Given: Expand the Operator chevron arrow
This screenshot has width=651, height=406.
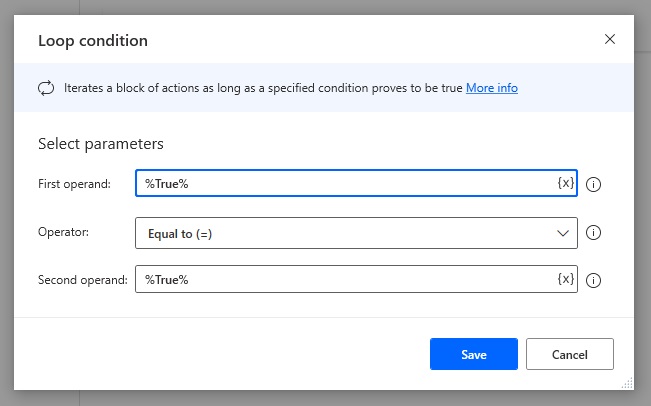Looking at the screenshot, I should 563,233.
